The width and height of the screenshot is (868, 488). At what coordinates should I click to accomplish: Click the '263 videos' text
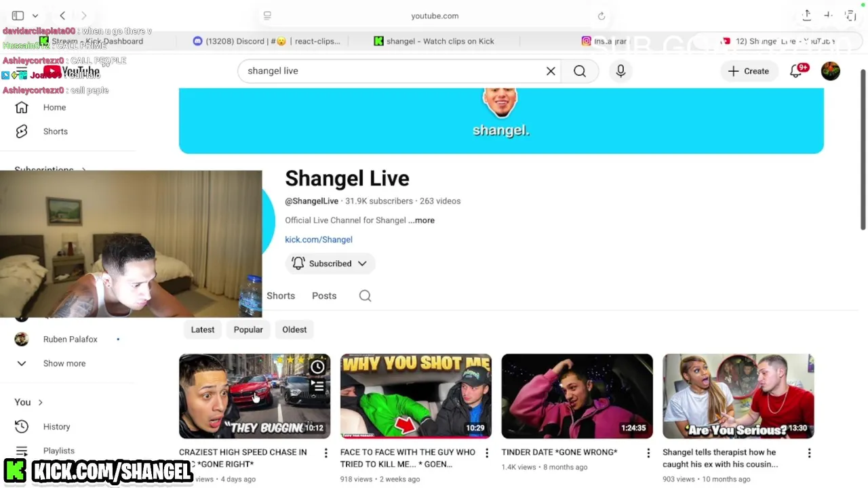coord(440,201)
